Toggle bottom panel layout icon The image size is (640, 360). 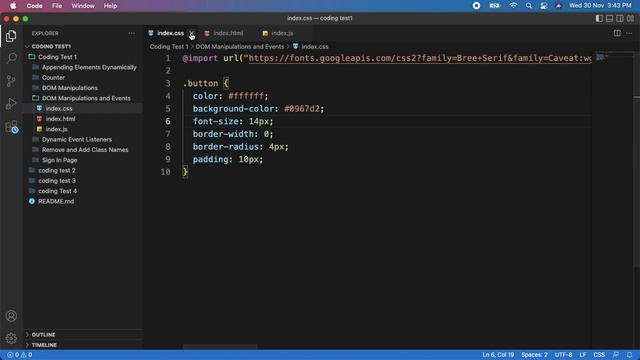point(609,18)
